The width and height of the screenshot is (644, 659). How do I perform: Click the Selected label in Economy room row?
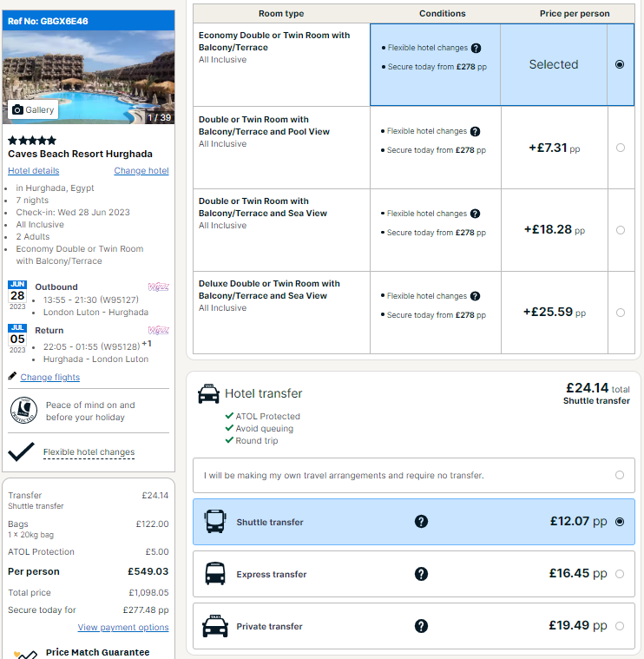(x=554, y=64)
